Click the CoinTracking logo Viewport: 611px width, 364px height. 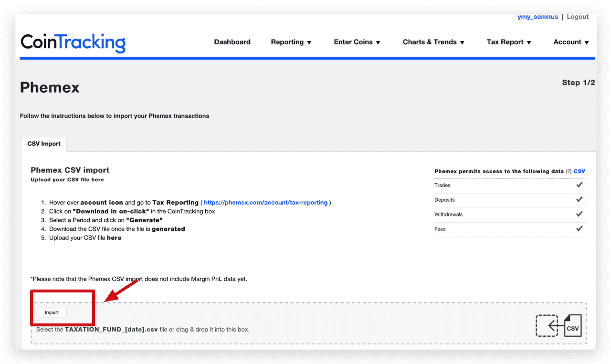point(73,42)
